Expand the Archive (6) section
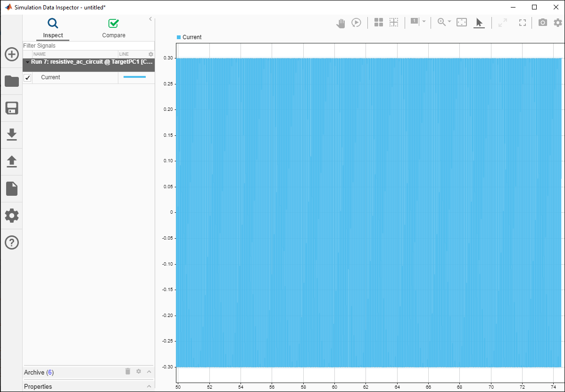 pos(148,372)
